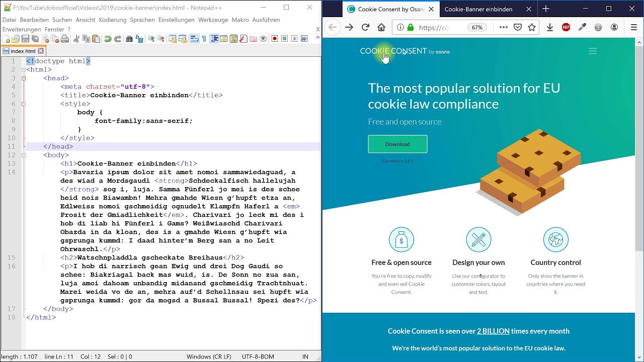Click the Folder as Workspace icon

pyautogui.click(x=253, y=39)
